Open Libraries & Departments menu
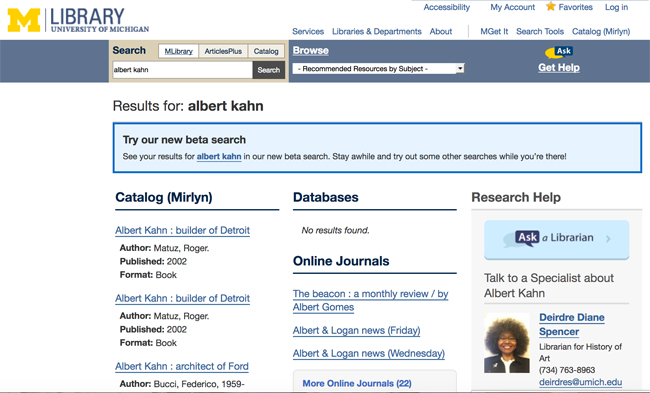 376,32
